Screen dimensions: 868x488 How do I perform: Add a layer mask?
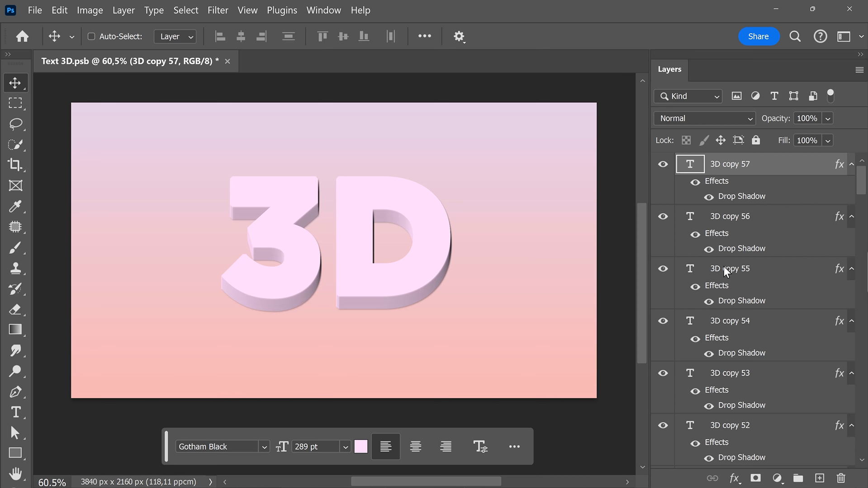click(x=755, y=478)
